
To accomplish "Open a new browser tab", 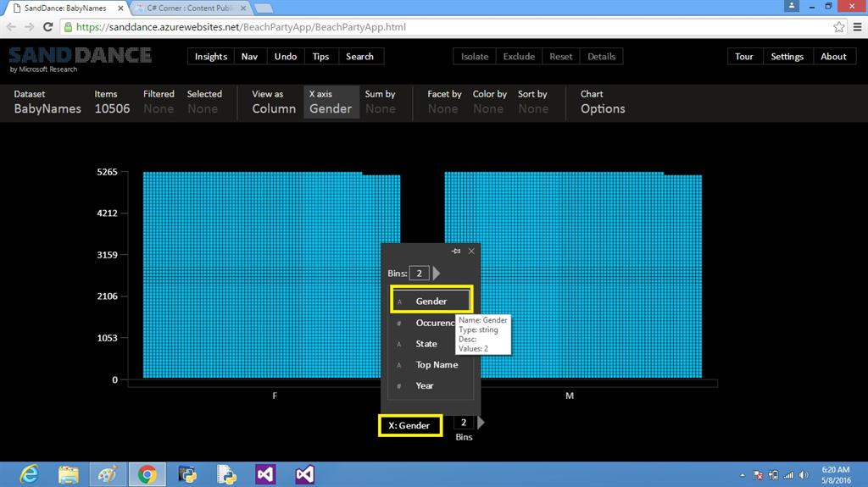I will click(264, 8).
